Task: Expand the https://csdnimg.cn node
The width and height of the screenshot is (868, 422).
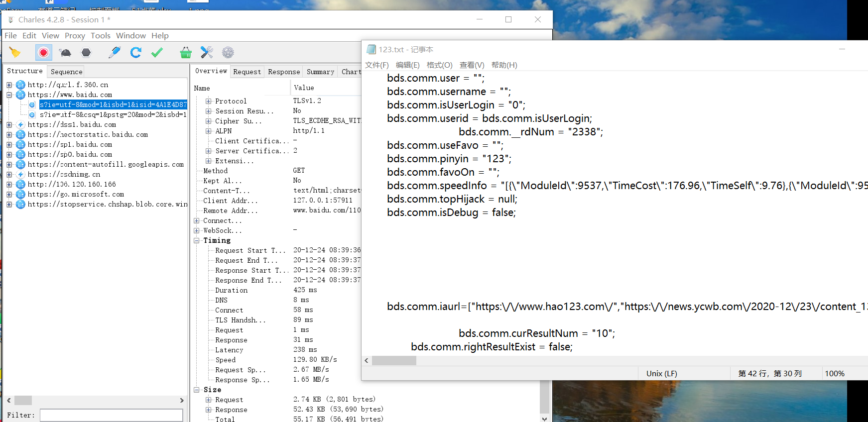Action: click(x=9, y=174)
